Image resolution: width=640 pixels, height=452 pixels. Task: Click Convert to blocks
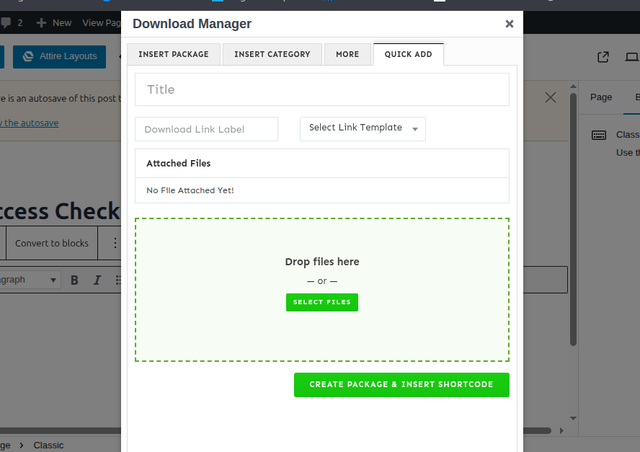click(52, 243)
